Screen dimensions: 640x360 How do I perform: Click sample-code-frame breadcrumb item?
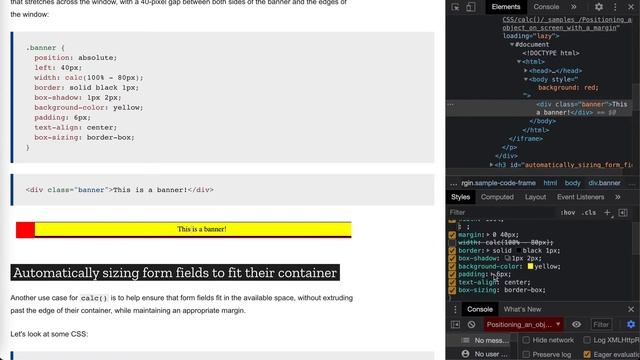[x=498, y=183]
